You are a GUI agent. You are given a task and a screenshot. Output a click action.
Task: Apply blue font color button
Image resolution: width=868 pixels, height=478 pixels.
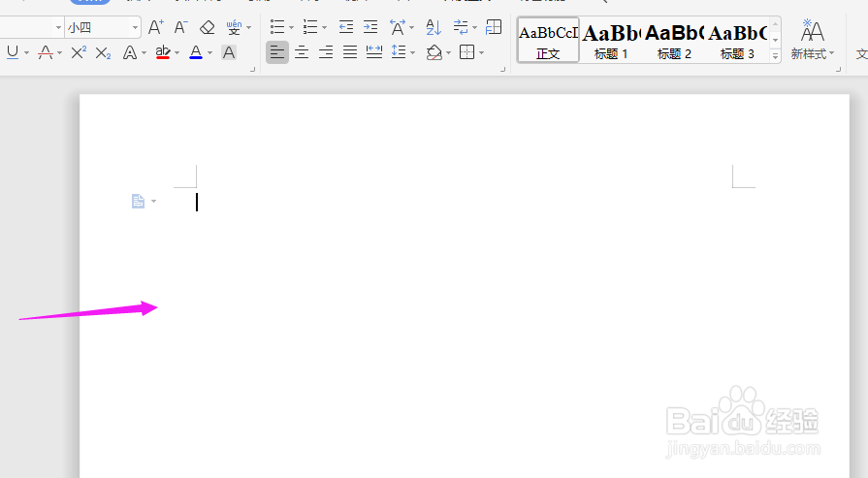point(195,52)
